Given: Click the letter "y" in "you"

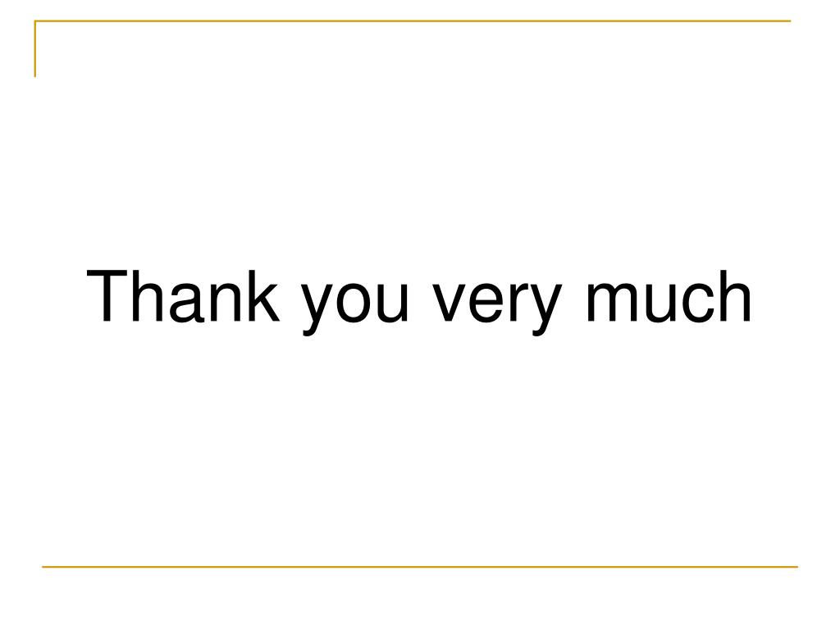Looking at the screenshot, I should 318,309.
